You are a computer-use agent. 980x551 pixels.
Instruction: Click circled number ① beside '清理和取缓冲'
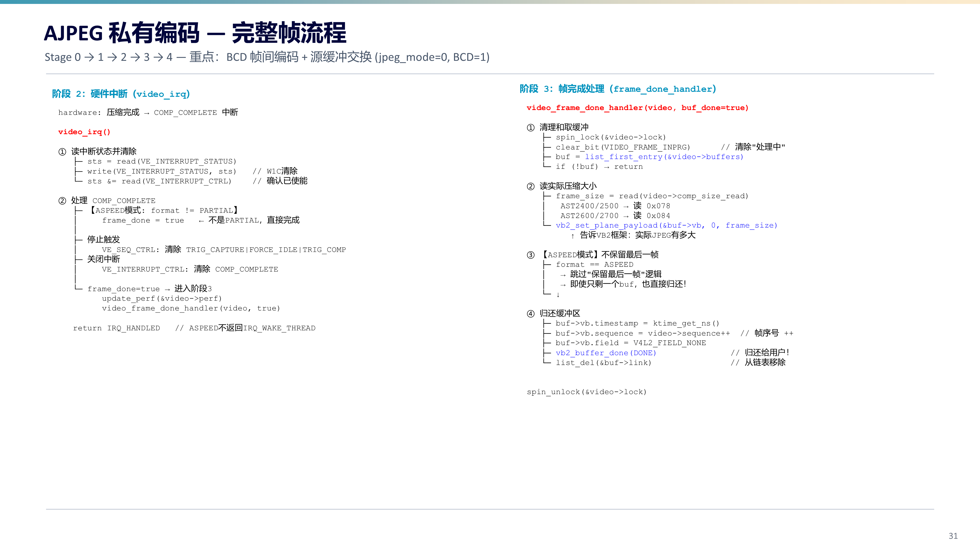click(x=530, y=127)
